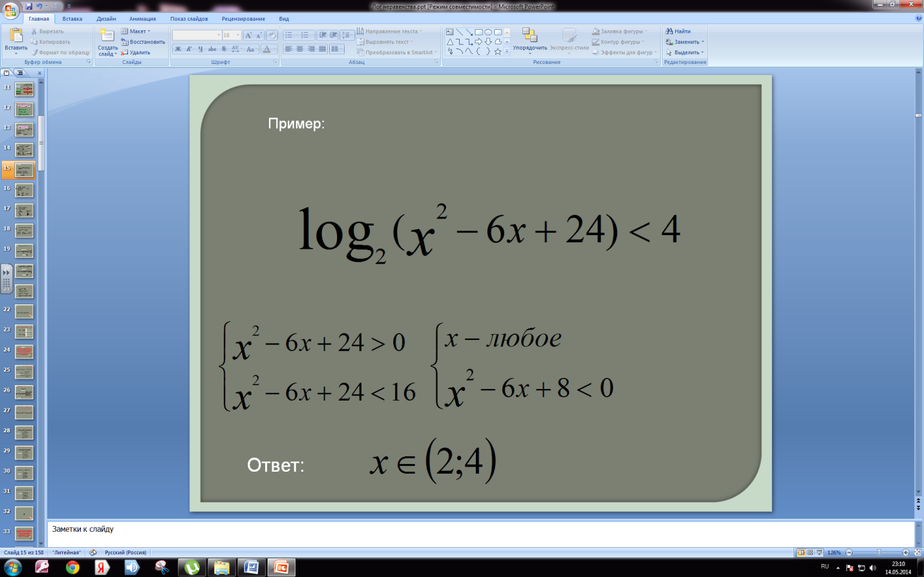Align text right in paragraph group
Image resolution: width=924 pixels, height=577 pixels.
click(x=311, y=49)
